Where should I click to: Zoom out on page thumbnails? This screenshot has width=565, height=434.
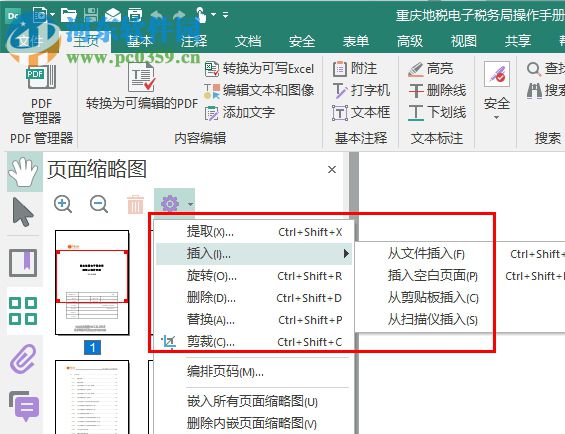(x=99, y=204)
